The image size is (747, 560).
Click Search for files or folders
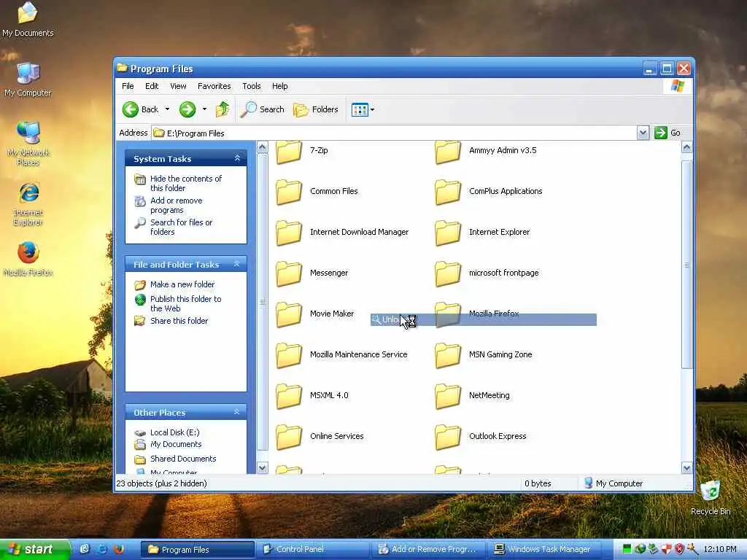point(181,227)
